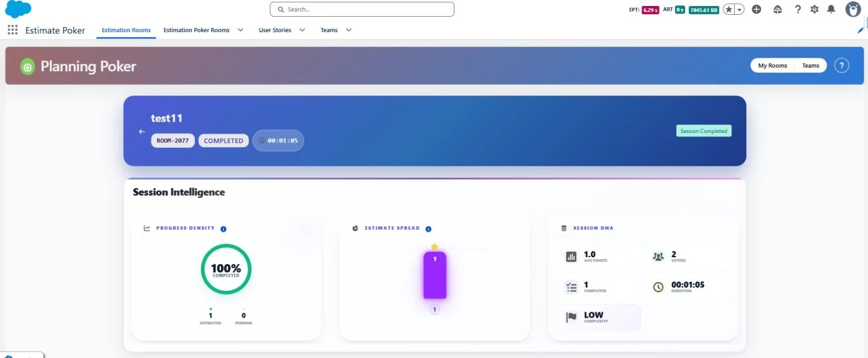Click the Progress Density info icon
This screenshot has height=358, width=868.
click(x=223, y=229)
